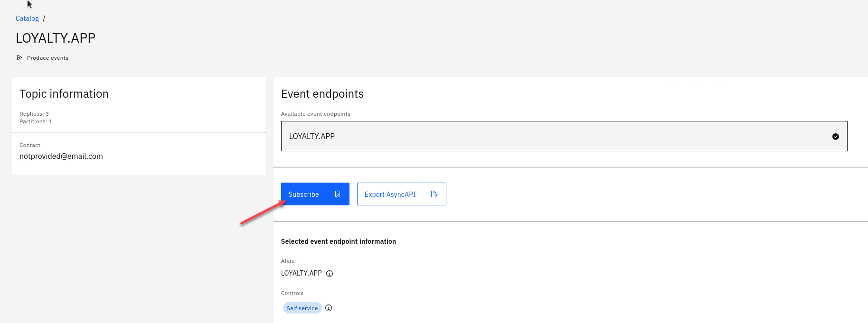Click the Catalog breadcrumb link
Viewport: 868px width, 323px height.
[x=27, y=18]
